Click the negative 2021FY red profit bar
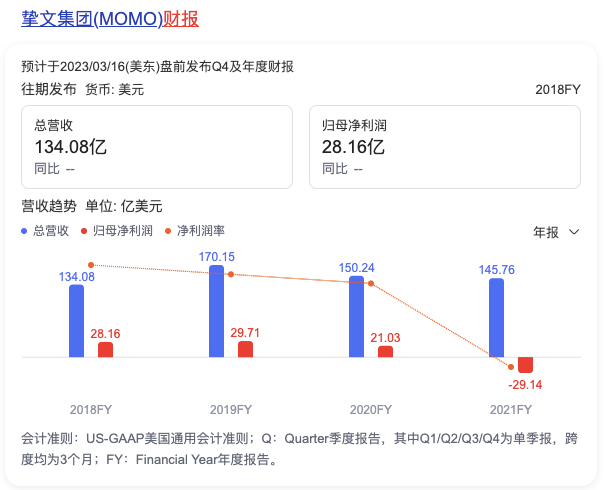Viewport: 604px width, 490px height. click(525, 365)
